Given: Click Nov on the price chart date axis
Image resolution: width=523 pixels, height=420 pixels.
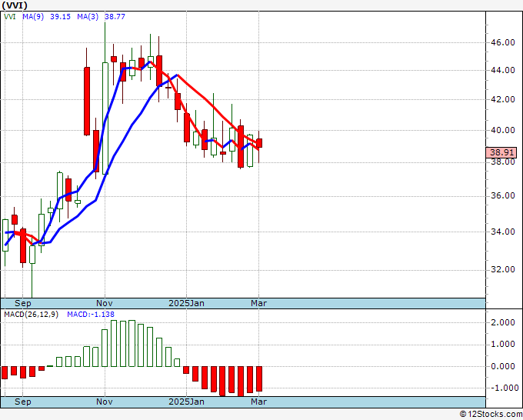Looking at the screenshot, I should click(x=105, y=303).
